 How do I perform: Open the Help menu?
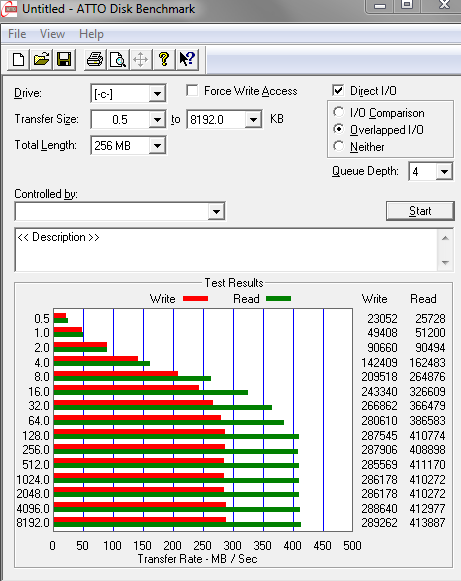click(x=91, y=34)
